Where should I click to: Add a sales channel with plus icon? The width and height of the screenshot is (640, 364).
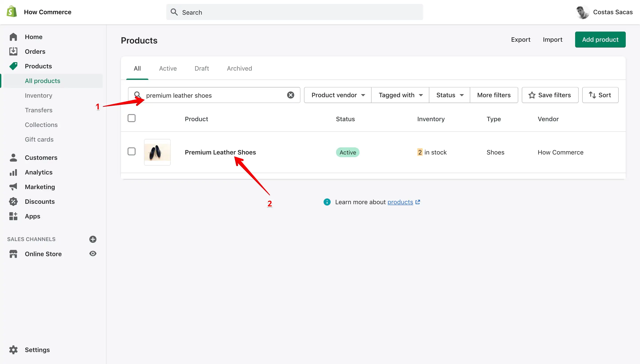click(93, 239)
